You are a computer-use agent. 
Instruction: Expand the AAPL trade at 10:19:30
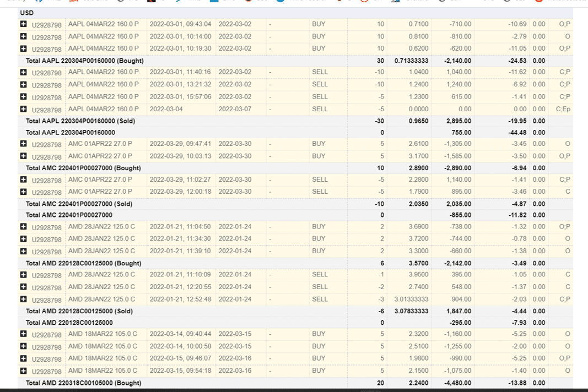coord(23,48)
